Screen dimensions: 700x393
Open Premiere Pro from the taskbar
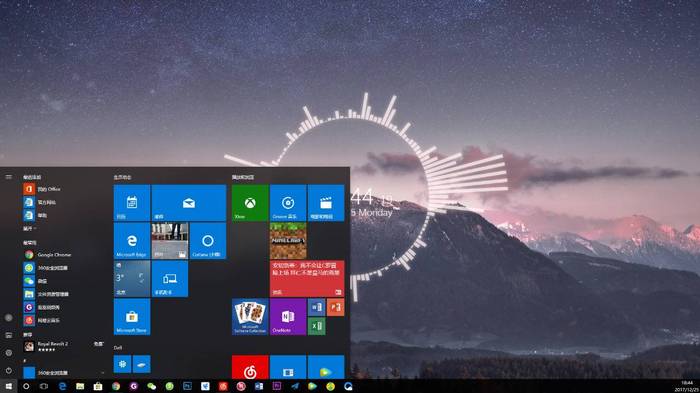coord(277,386)
